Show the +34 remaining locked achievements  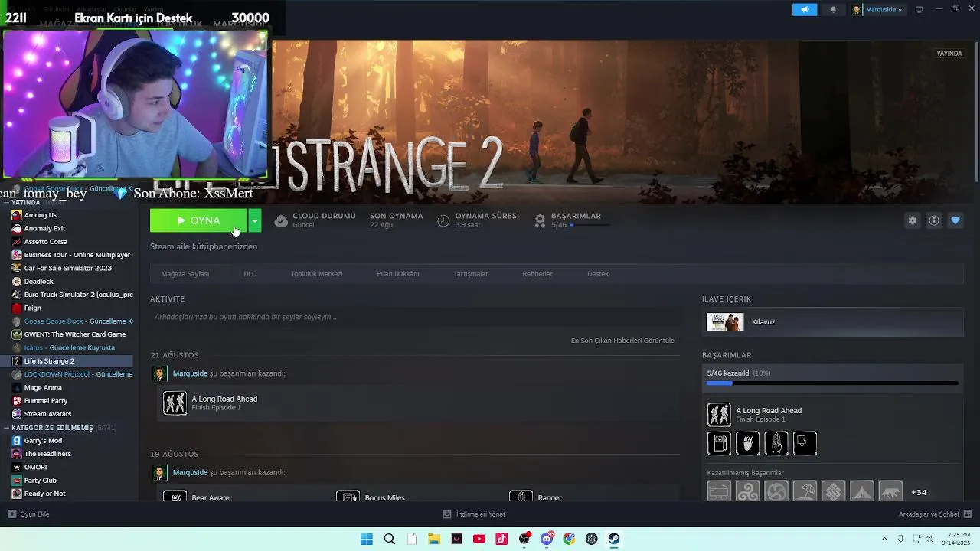coord(919,492)
